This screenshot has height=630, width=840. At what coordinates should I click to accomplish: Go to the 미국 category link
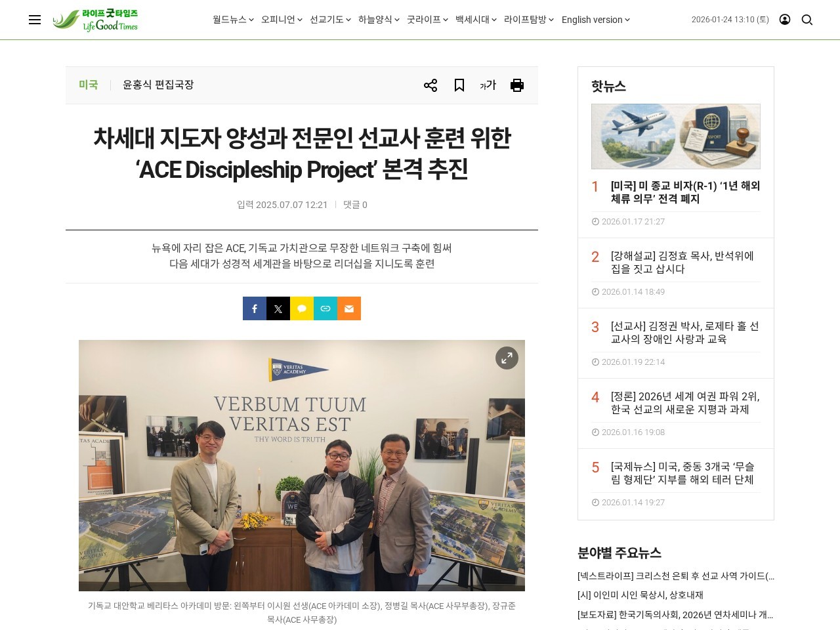coord(89,85)
